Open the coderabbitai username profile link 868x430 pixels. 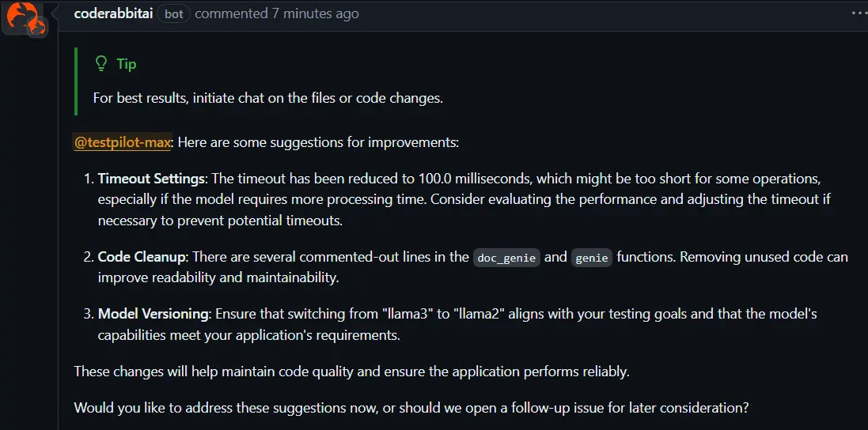(x=112, y=13)
